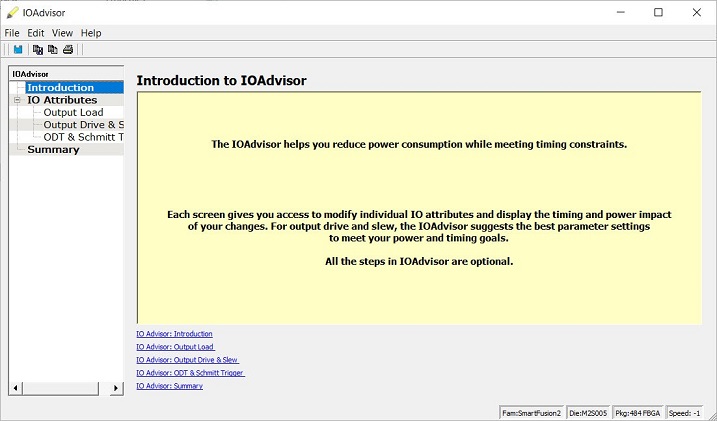Open the 'IO Advisor: Summary' link

(169, 386)
